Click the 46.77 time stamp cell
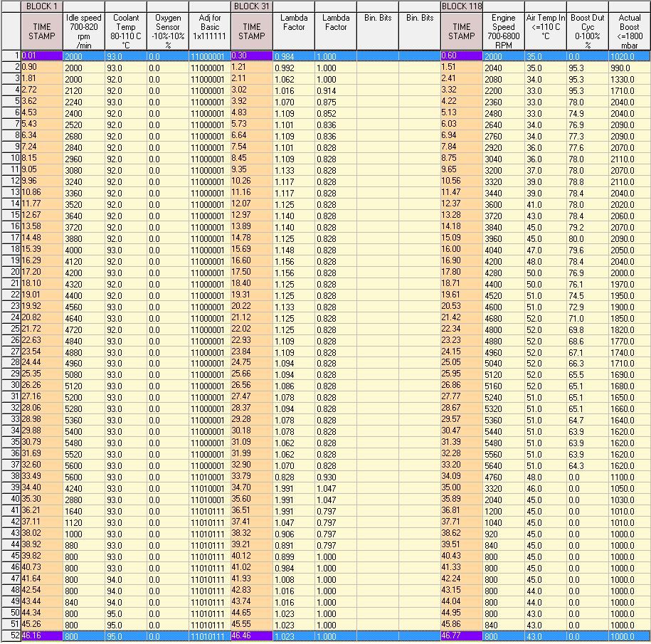 point(462,635)
